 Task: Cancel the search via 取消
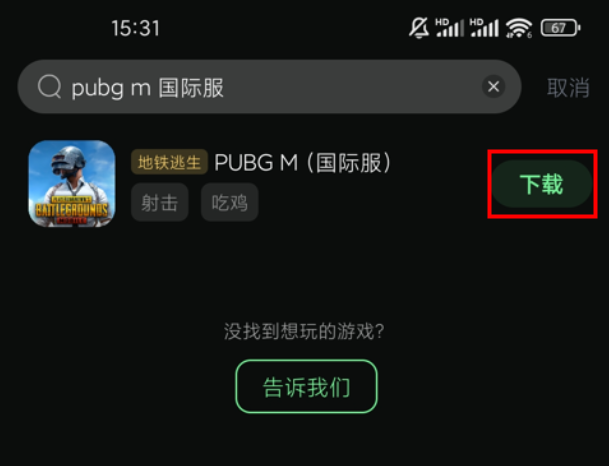pos(568,88)
